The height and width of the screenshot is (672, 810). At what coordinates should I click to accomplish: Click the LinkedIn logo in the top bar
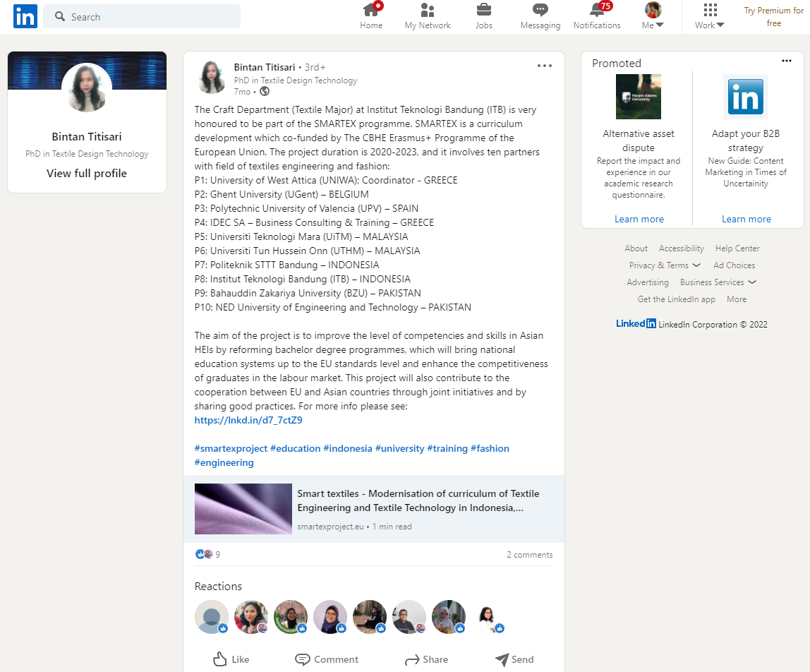pos(25,16)
